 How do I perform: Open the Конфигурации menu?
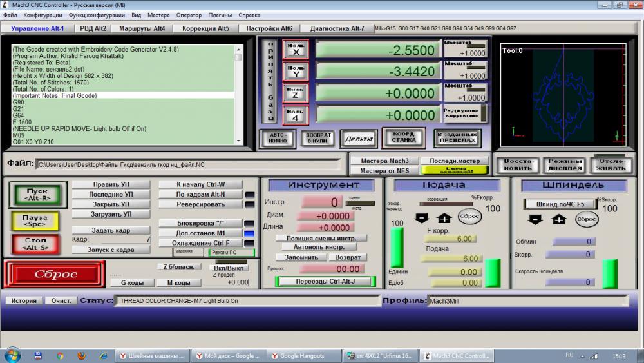(43, 15)
